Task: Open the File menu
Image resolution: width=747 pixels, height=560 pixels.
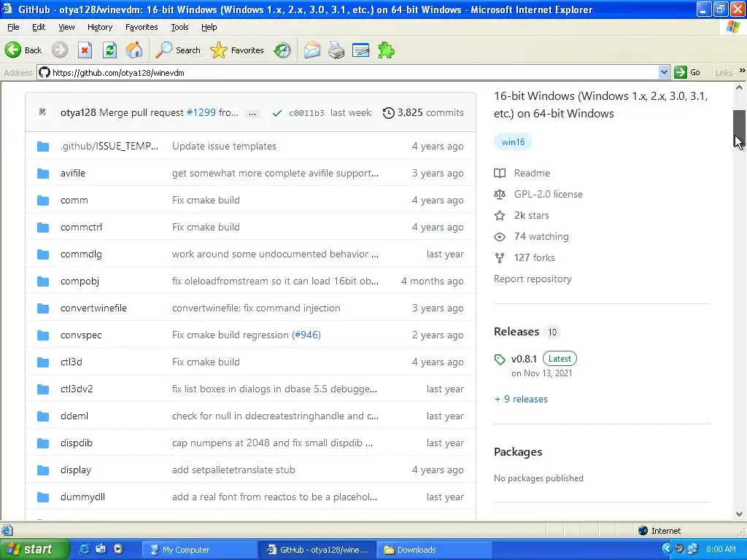Action: pyautogui.click(x=13, y=27)
